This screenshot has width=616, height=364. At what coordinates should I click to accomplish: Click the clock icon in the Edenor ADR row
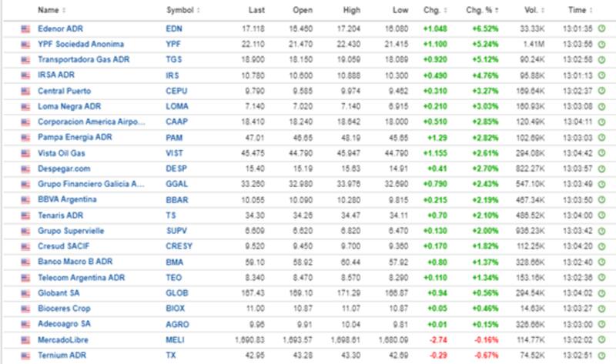[601, 28]
